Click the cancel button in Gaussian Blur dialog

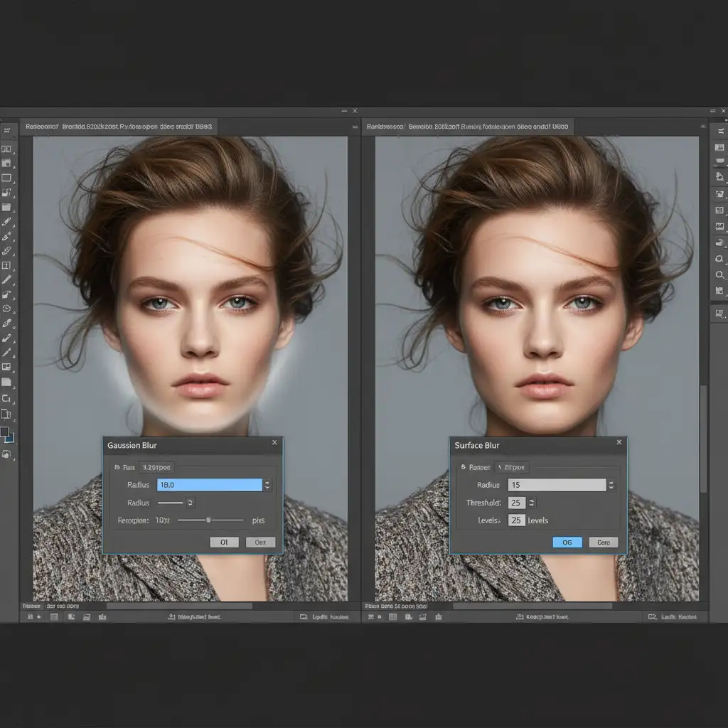coord(260,542)
